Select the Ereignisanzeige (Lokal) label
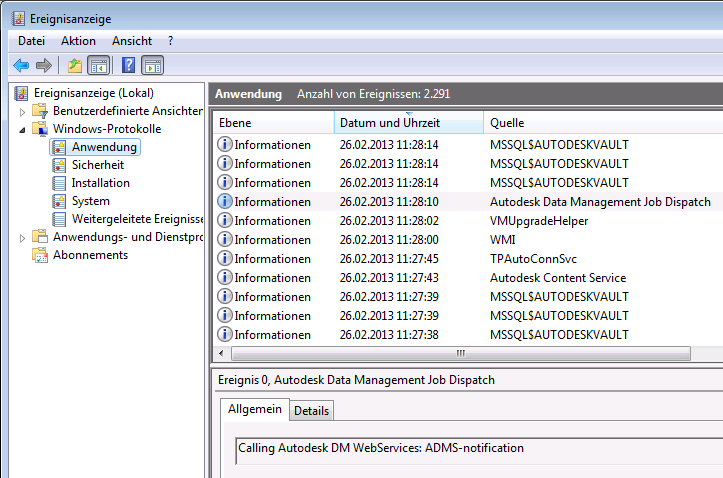The width and height of the screenshot is (723, 478). 94,93
